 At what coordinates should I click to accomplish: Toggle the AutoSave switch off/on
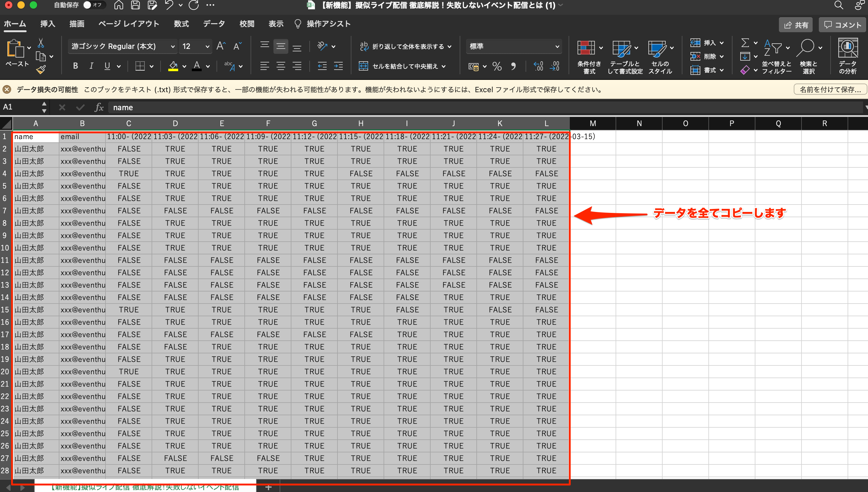pos(94,5)
